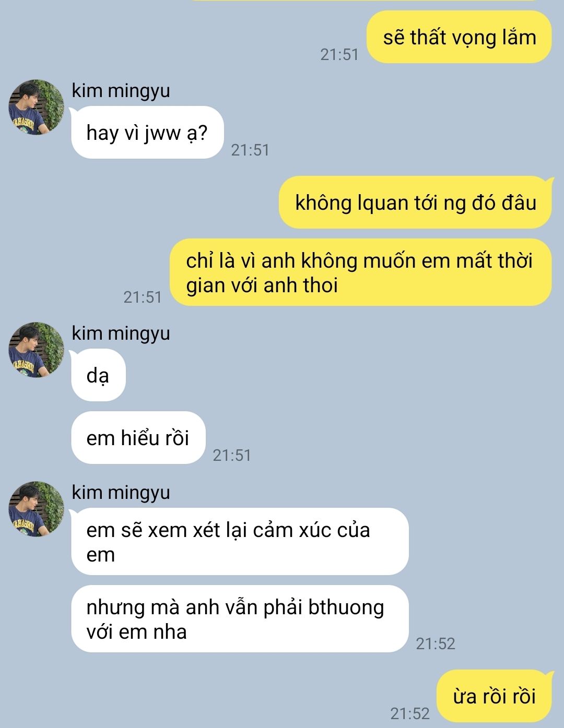This screenshot has height=728, width=564.
Task: Tap the 21:51 timestamp beside 'sẽ thất vọng lắm'
Action: point(339,54)
